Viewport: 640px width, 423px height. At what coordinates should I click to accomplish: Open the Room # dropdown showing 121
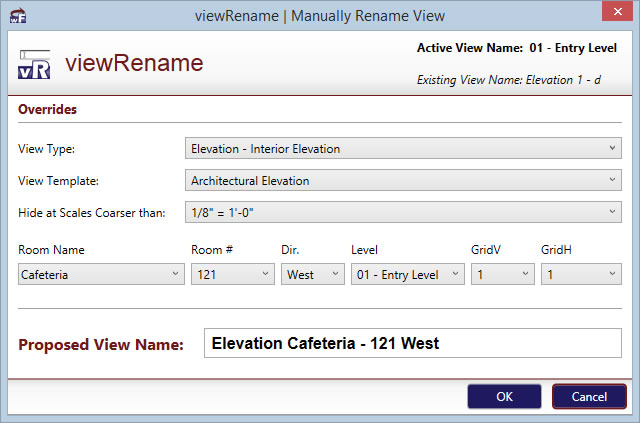coord(232,274)
